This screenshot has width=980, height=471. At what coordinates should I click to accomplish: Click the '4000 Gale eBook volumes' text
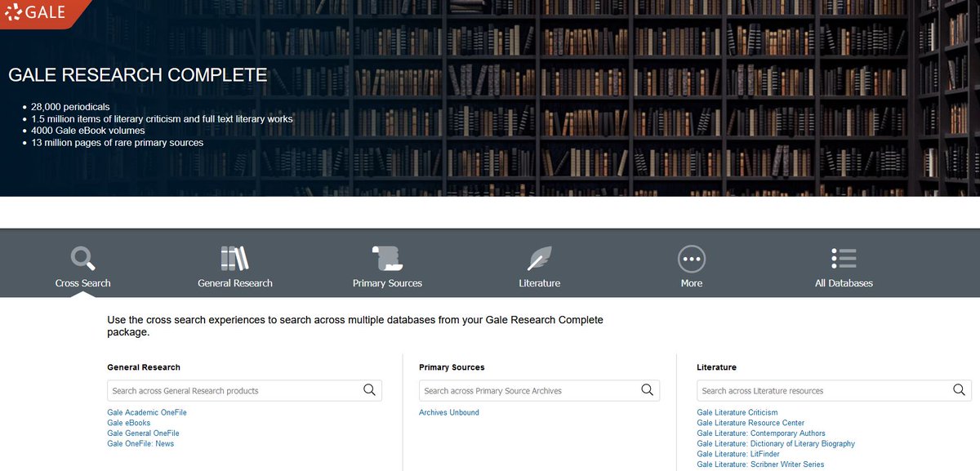[88, 131]
